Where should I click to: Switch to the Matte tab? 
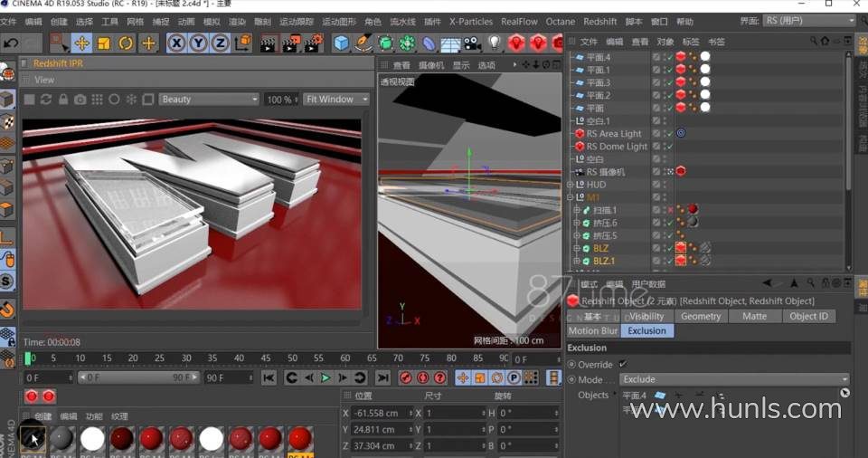pyautogui.click(x=754, y=316)
